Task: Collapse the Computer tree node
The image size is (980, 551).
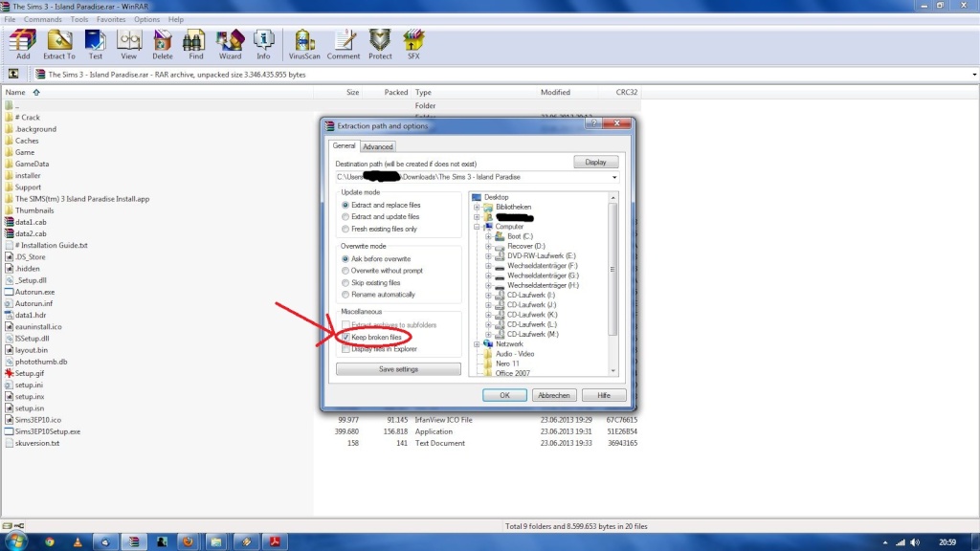Action: [477, 227]
